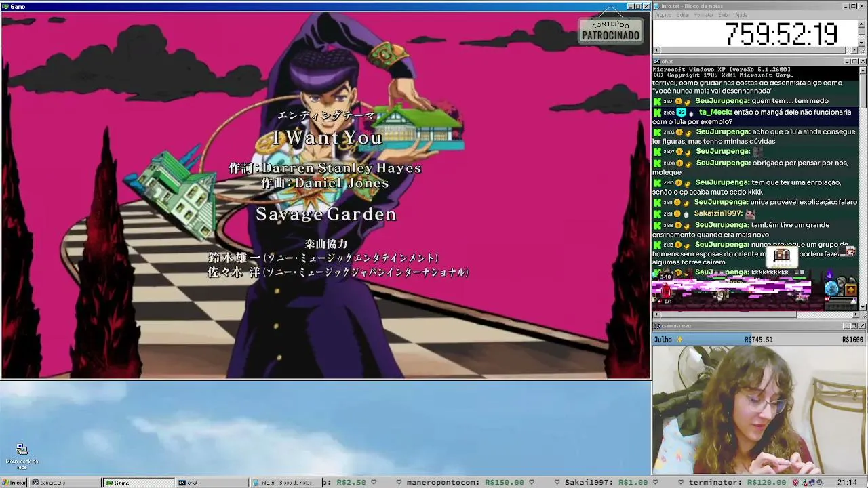The width and height of the screenshot is (868, 488).
Task: Click the "Savage Garden" credit text in Game
Action: 325,214
